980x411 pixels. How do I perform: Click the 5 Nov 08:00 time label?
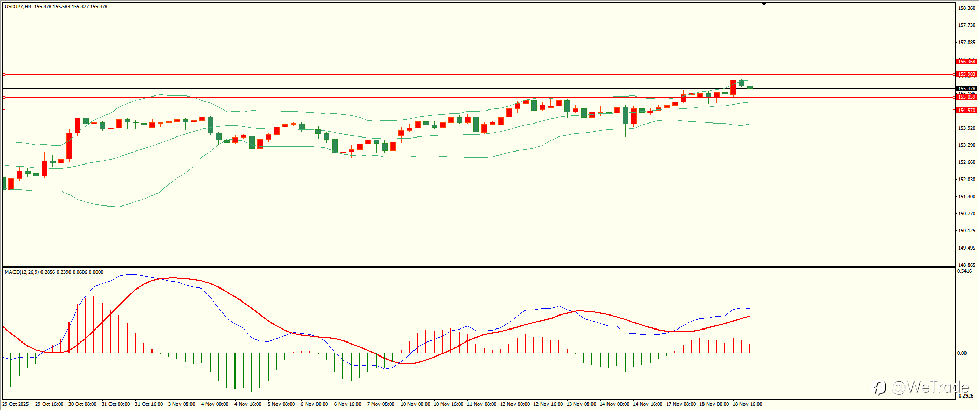coord(281,404)
